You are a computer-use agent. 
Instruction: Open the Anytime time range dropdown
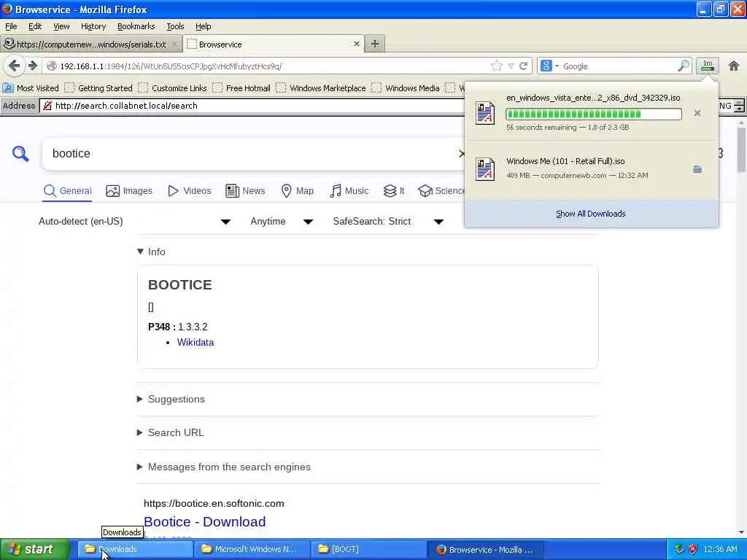click(281, 222)
